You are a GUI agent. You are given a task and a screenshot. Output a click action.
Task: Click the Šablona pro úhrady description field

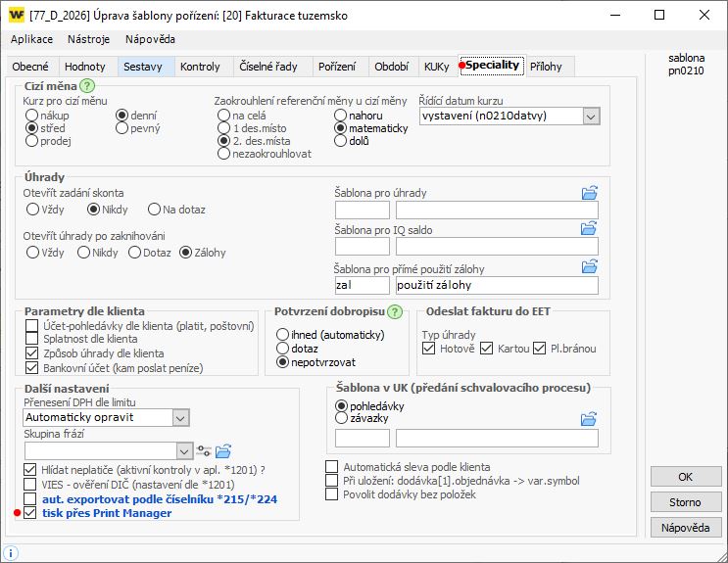[x=497, y=211]
